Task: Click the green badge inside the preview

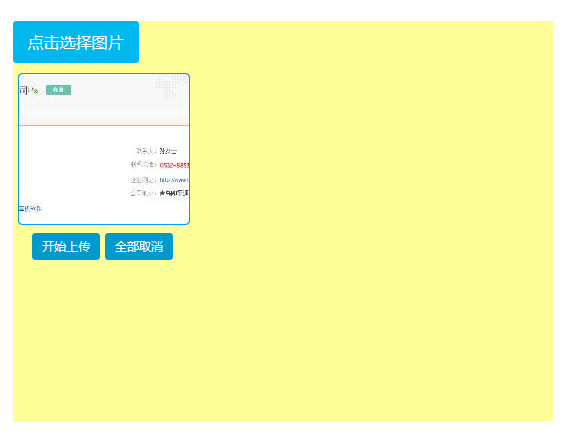Action: pos(59,90)
